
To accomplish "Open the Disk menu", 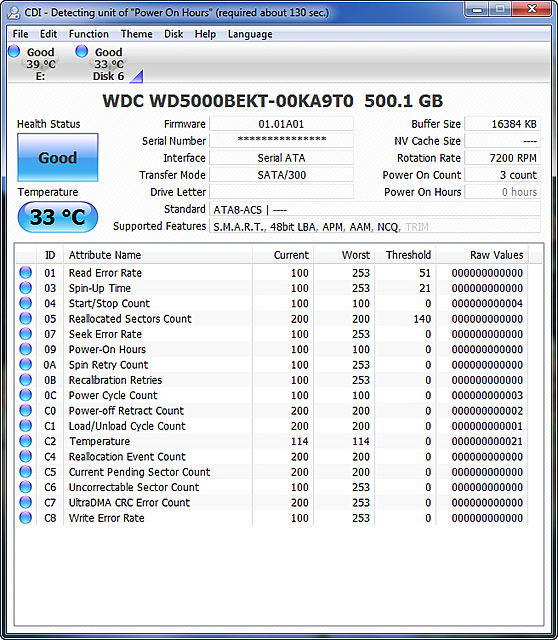I will (173, 34).
